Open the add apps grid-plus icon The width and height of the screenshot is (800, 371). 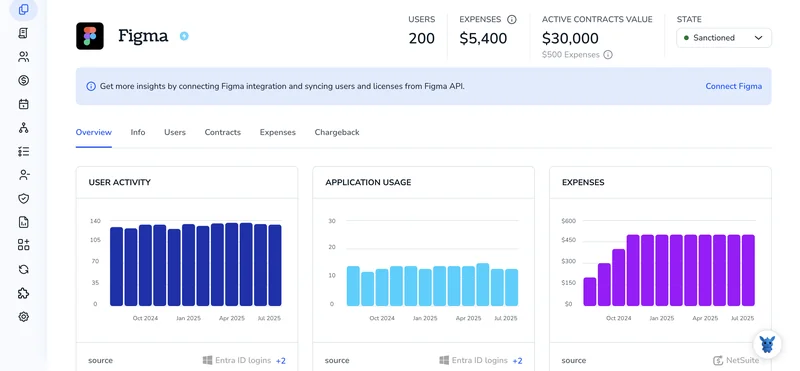23,245
